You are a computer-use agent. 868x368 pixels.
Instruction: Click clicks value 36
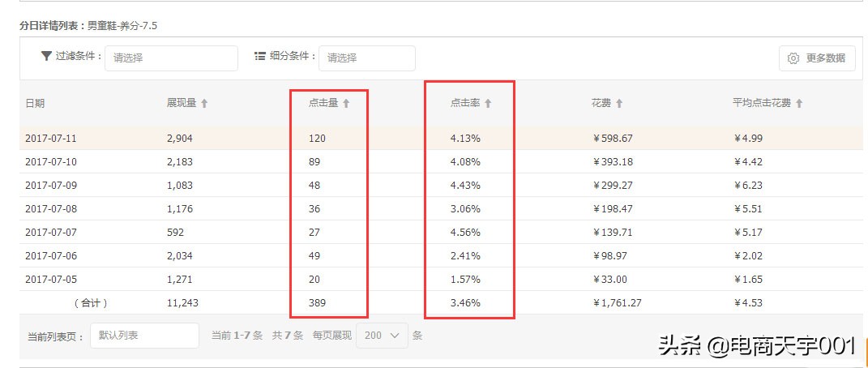click(314, 209)
